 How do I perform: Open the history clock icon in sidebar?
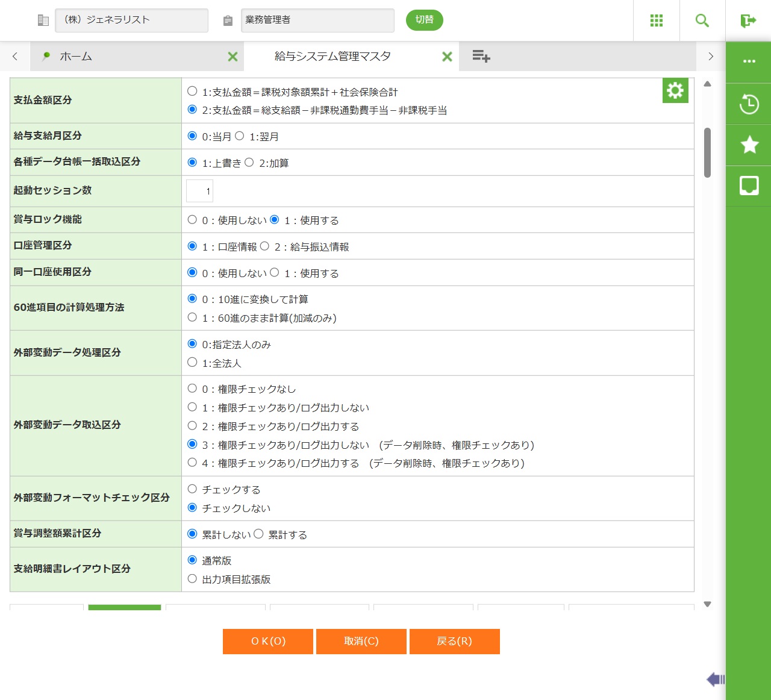749,104
